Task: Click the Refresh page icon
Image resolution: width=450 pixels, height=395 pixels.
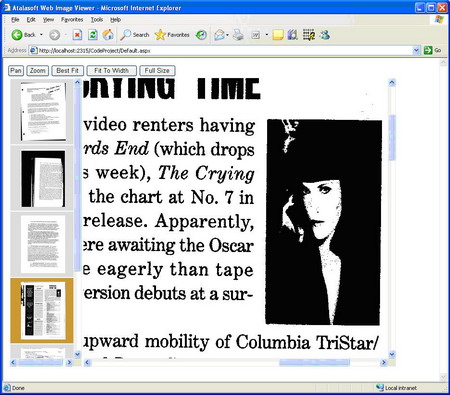Action: (93, 35)
